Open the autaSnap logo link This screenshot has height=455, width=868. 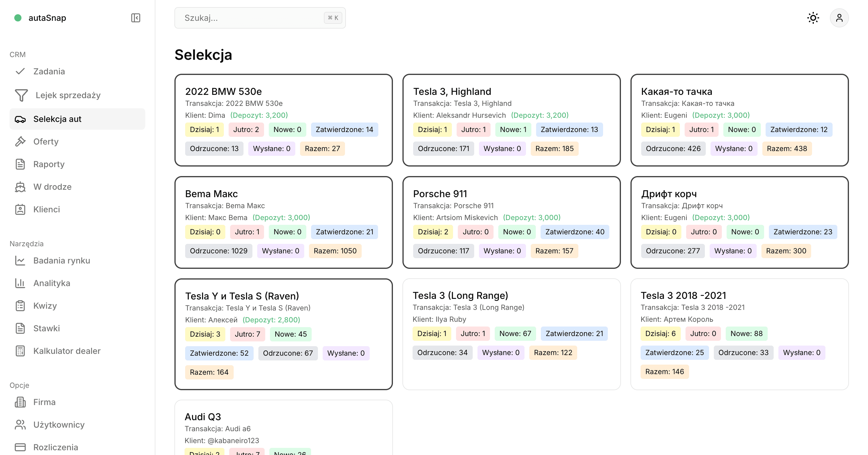tap(40, 18)
